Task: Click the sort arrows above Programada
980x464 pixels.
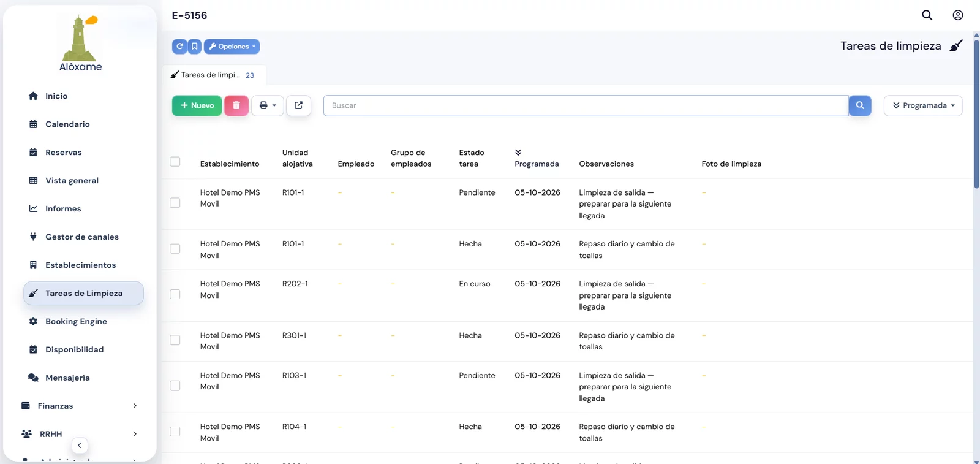Action: pyautogui.click(x=518, y=153)
